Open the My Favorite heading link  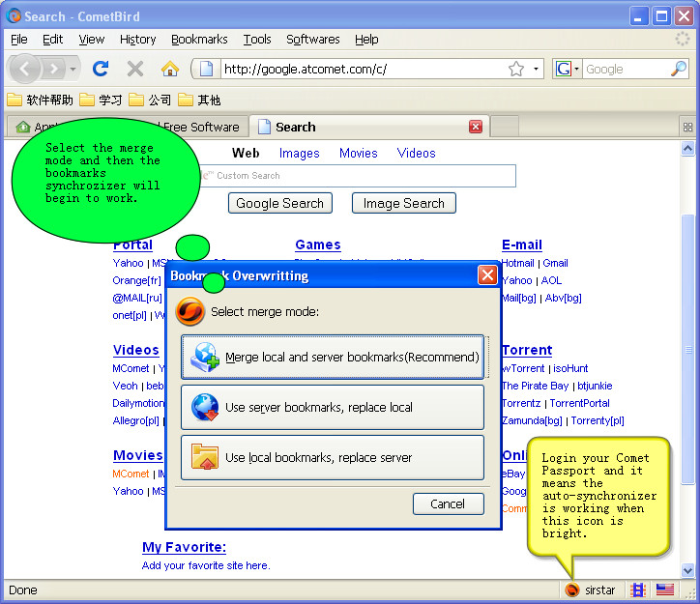184,547
